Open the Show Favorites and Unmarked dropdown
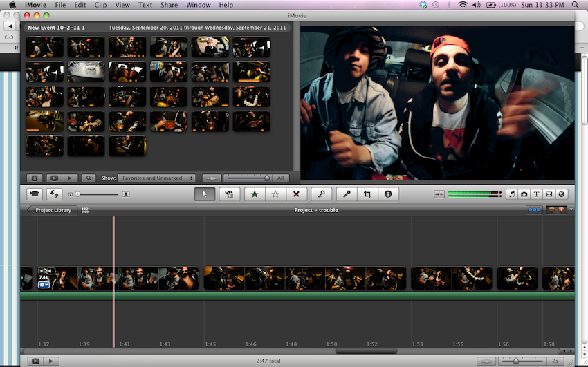588x367 pixels. click(x=156, y=178)
